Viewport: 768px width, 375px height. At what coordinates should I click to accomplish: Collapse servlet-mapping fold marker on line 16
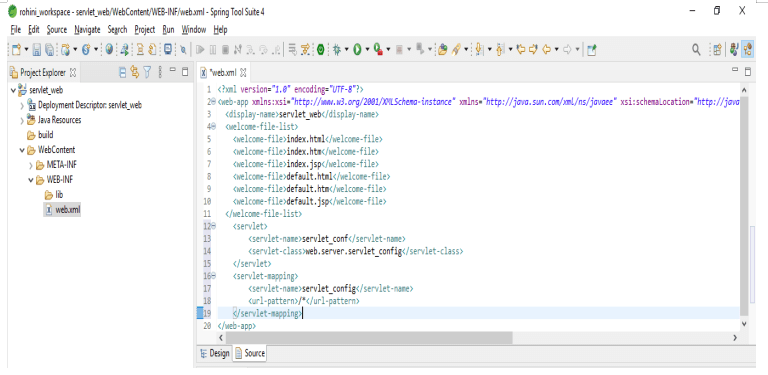214,276
